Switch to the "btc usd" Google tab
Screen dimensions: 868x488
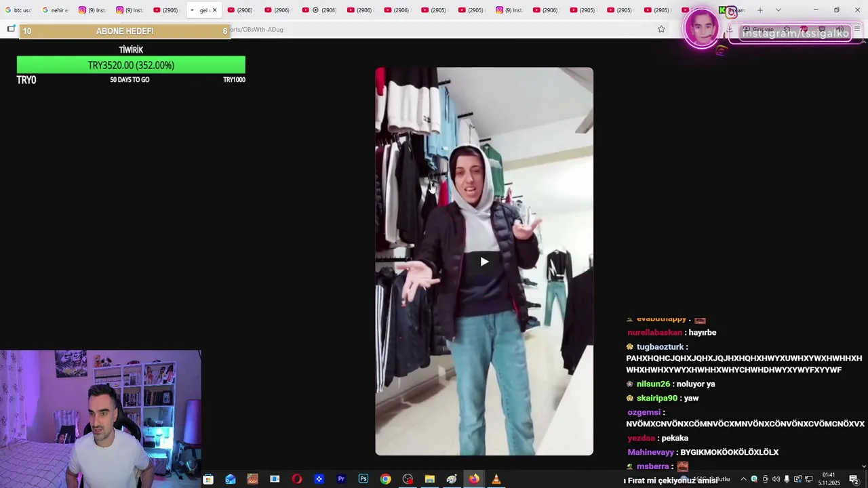click(x=18, y=10)
